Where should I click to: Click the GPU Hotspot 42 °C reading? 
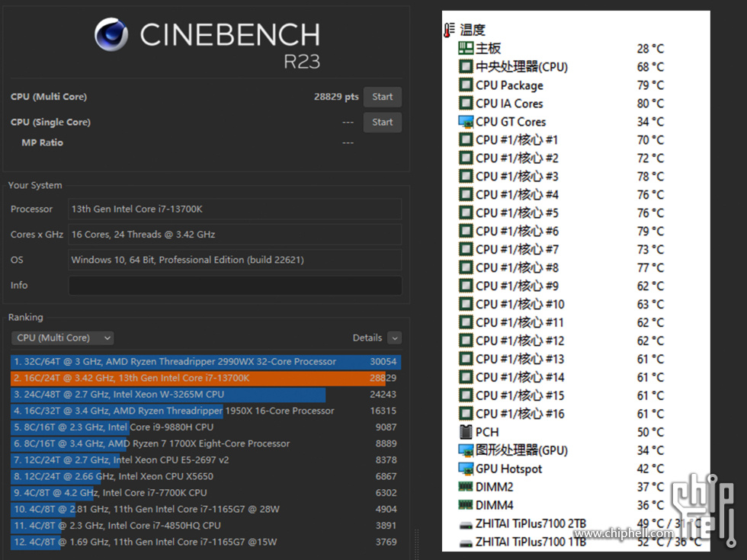pos(650,469)
